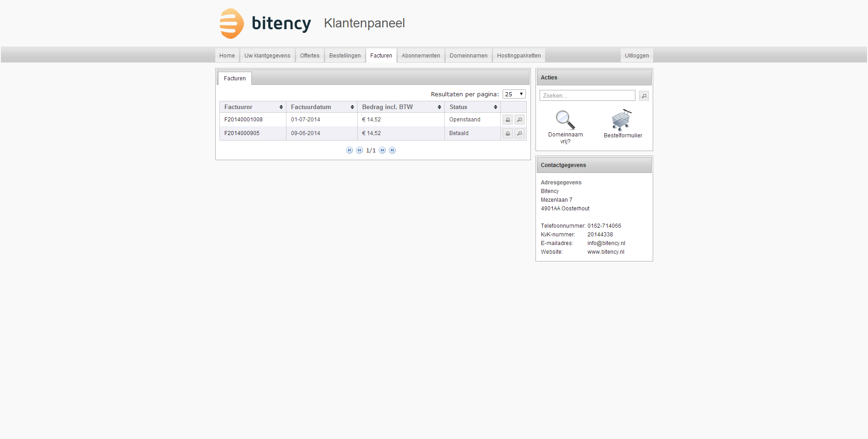The height and width of the screenshot is (439, 868).
Task: Go to the first results page
Action: coord(349,151)
